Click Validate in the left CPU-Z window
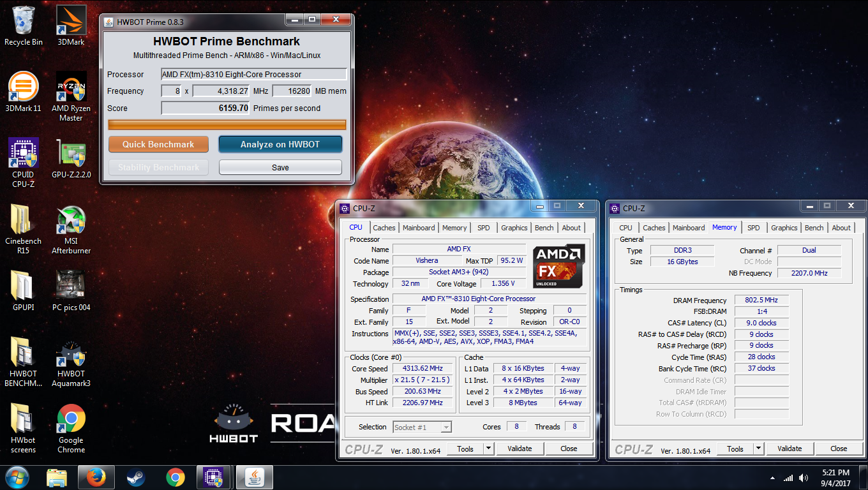 (x=520, y=449)
